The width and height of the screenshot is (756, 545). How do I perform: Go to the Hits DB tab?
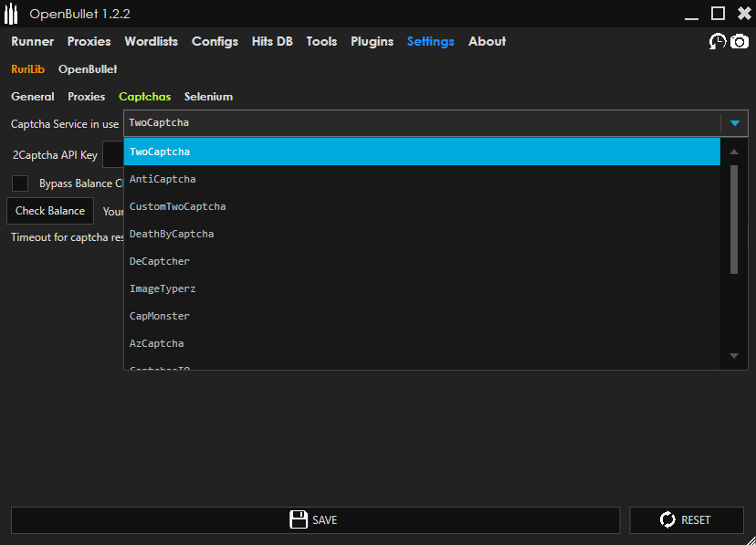click(272, 41)
